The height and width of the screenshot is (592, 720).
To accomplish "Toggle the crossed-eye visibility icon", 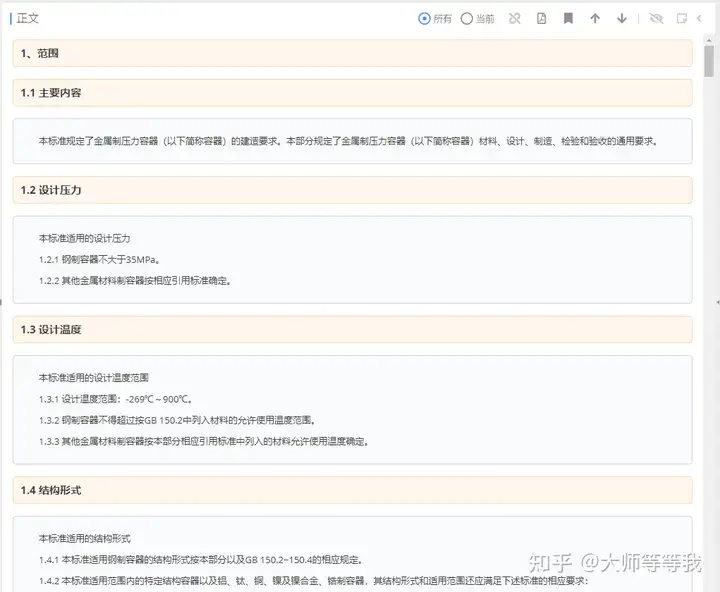I will tap(656, 18).
